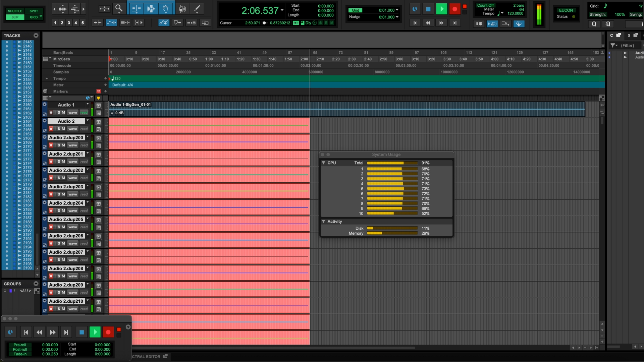644x362 pixels.
Task: Toggle record enable on Audio 2.dup201
Action: (51, 162)
